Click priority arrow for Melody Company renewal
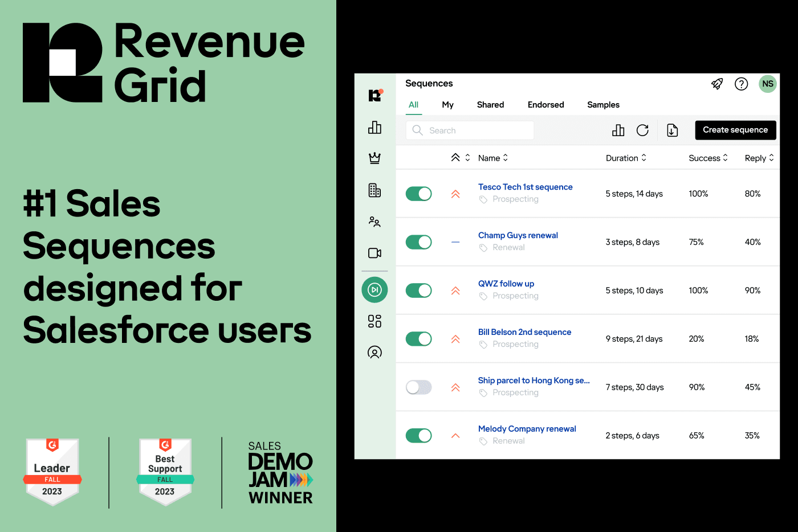The height and width of the screenshot is (532, 798). pyautogui.click(x=455, y=436)
